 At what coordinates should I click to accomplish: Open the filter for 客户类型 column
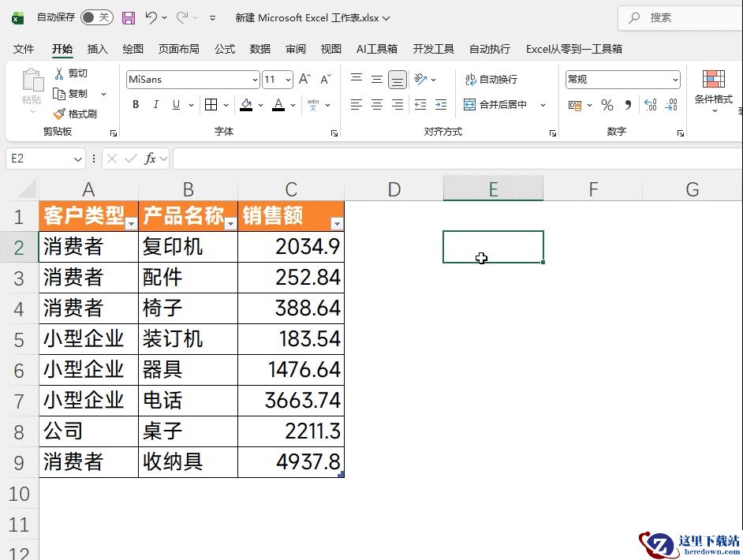click(x=131, y=224)
